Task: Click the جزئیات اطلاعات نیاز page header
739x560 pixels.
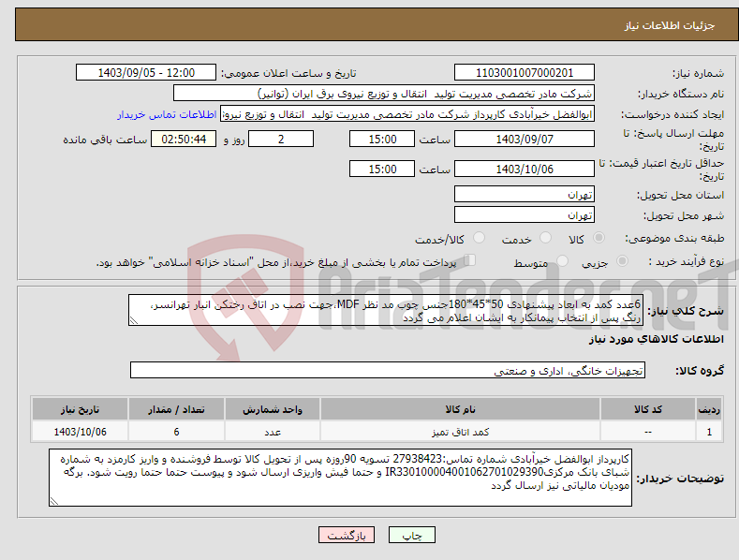Action: pyautogui.click(x=670, y=25)
